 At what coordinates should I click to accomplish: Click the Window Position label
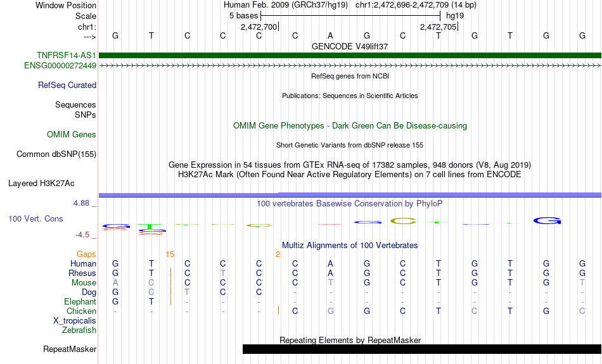point(66,5)
